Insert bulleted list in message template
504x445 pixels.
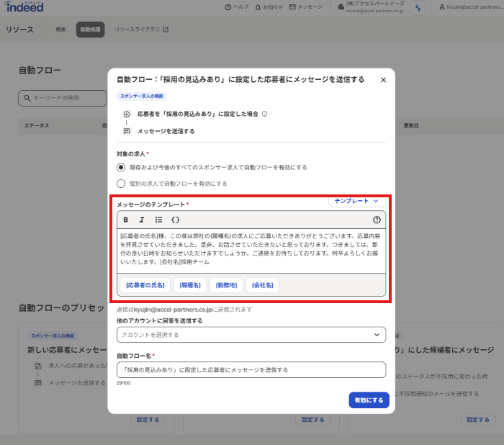pos(158,220)
